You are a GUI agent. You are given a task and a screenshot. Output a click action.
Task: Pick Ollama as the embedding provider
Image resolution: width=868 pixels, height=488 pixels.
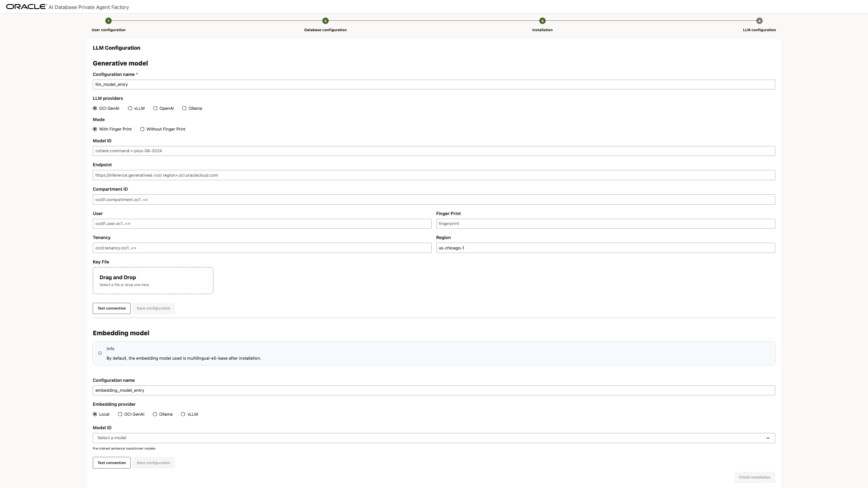click(155, 414)
